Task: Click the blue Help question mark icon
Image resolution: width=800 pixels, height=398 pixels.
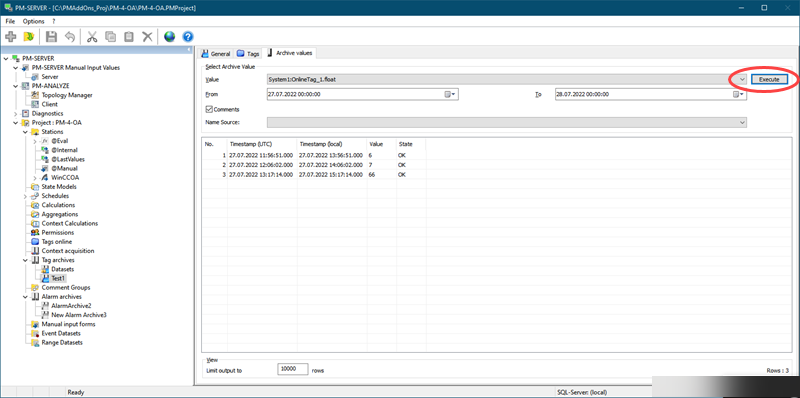Action: point(188,37)
